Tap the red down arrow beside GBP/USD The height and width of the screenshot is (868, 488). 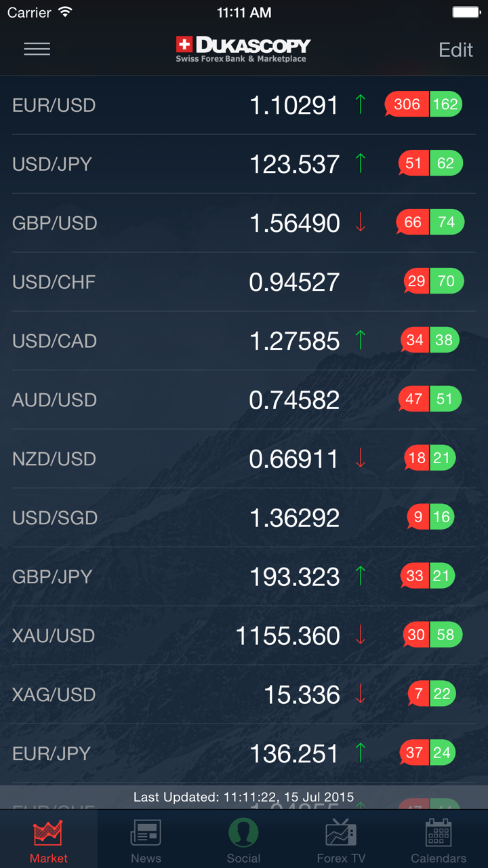click(x=361, y=222)
